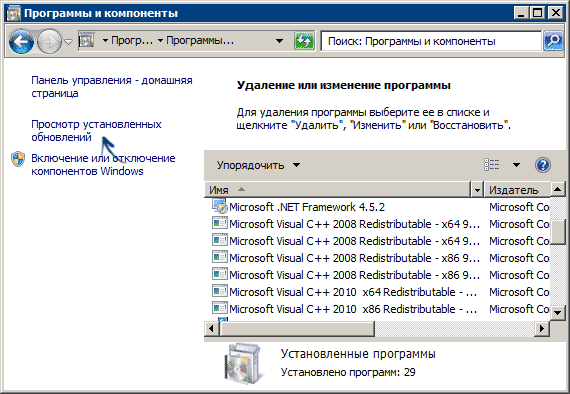Click the horizontal scrollbar left arrow
The image size is (570, 394).
(x=211, y=329)
